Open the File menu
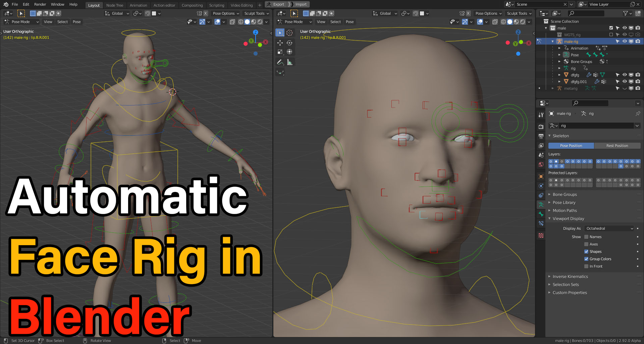 (15, 4)
